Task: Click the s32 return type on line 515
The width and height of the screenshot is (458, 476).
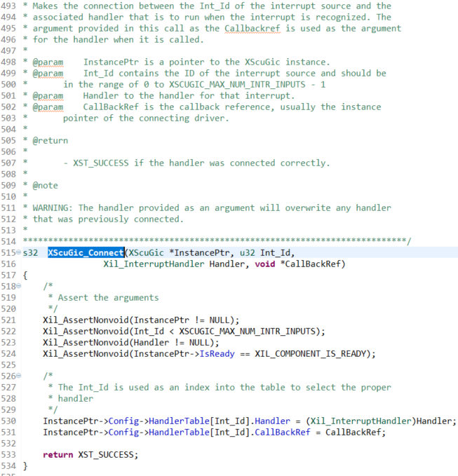Action: (x=30, y=252)
